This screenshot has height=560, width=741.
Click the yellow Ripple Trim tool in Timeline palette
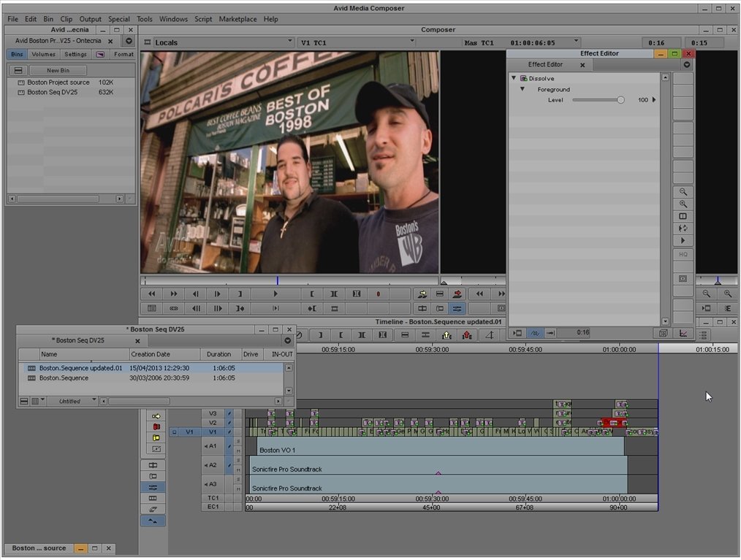tap(156, 438)
